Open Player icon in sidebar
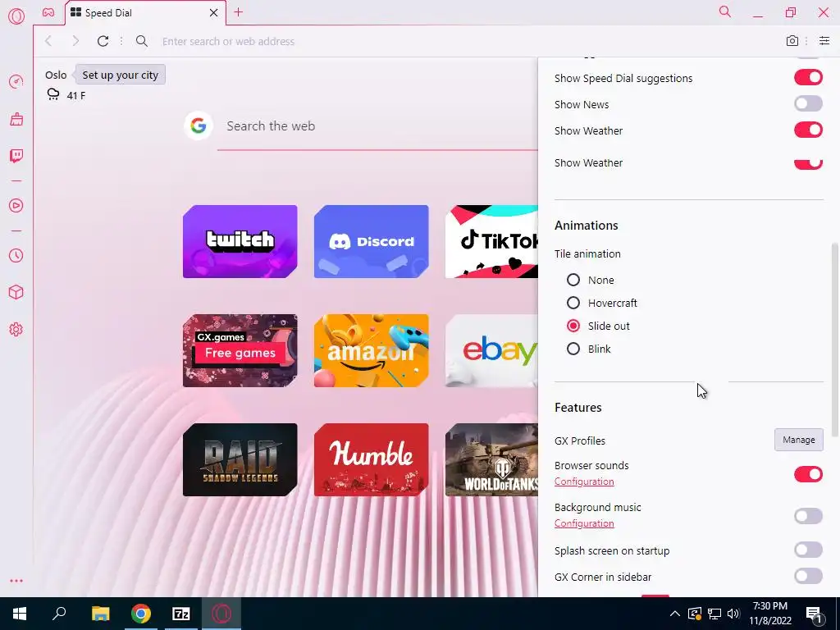 point(16,206)
